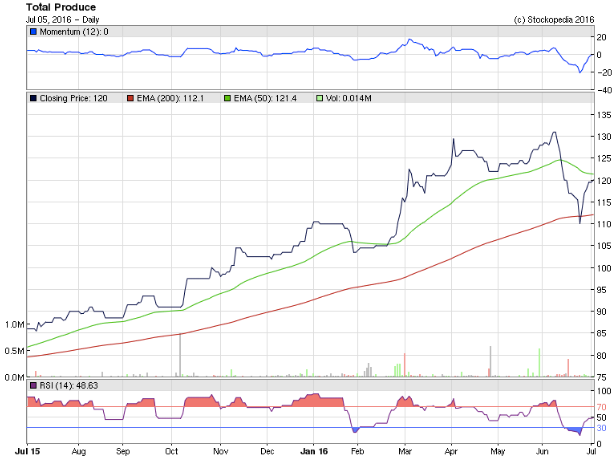Click the 130 price axis value
Image resolution: width=616 pixels, height=461 pixels.
point(604,137)
